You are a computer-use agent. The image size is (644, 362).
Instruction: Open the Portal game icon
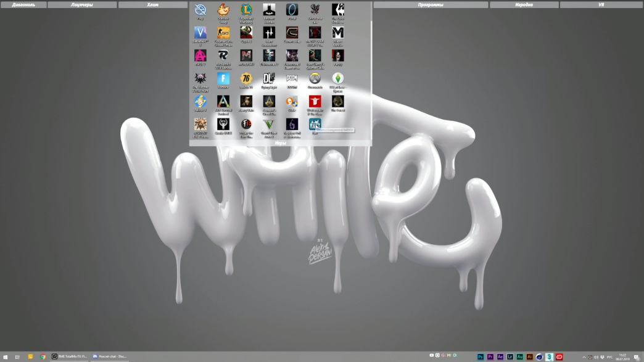pyautogui.click(x=292, y=10)
